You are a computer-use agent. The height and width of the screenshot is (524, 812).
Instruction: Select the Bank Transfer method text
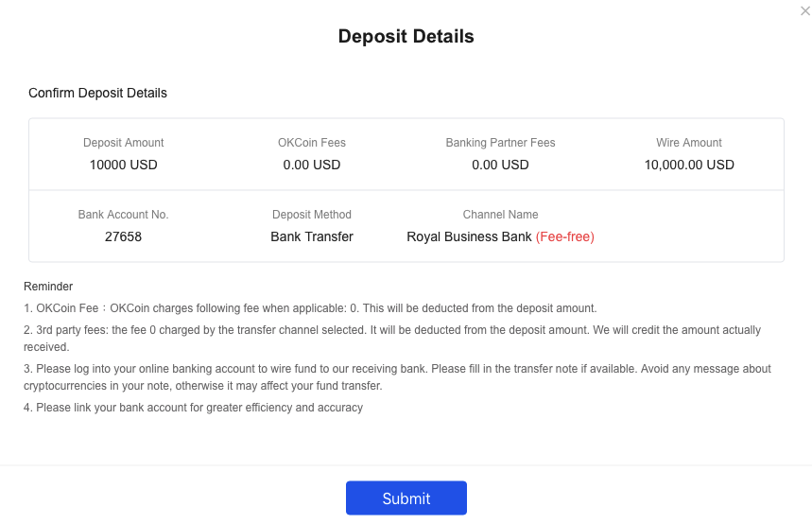coord(312,236)
